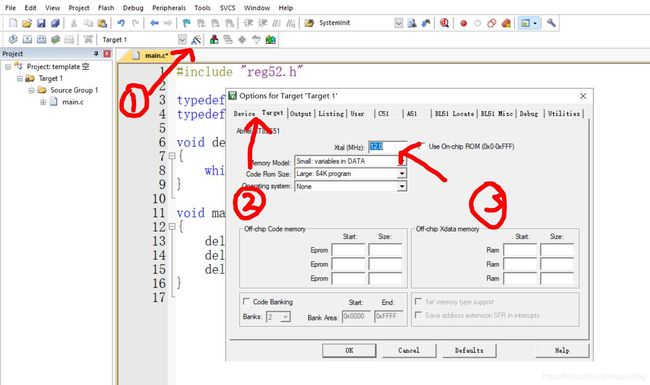Save the current file using floppy icon

[x=41, y=23]
